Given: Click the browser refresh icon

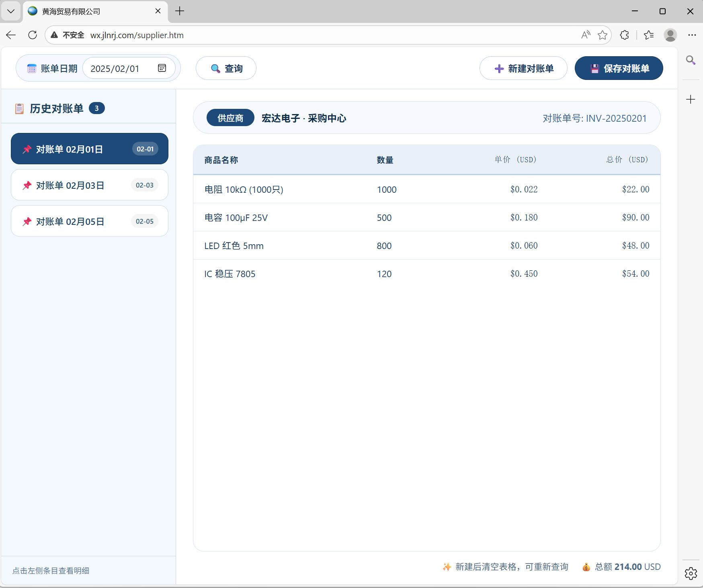Looking at the screenshot, I should coord(33,35).
